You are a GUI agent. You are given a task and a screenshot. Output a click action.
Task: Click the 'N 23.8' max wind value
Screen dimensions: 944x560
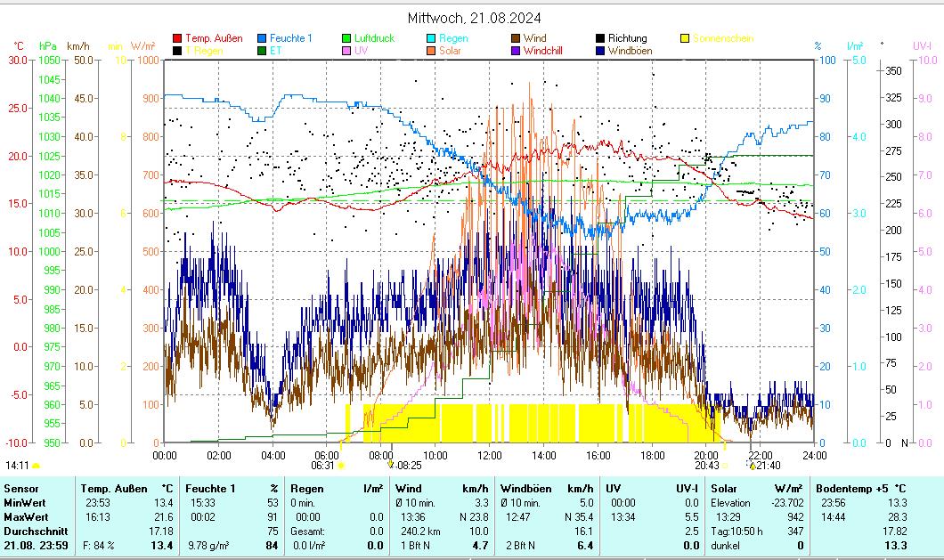click(x=474, y=517)
